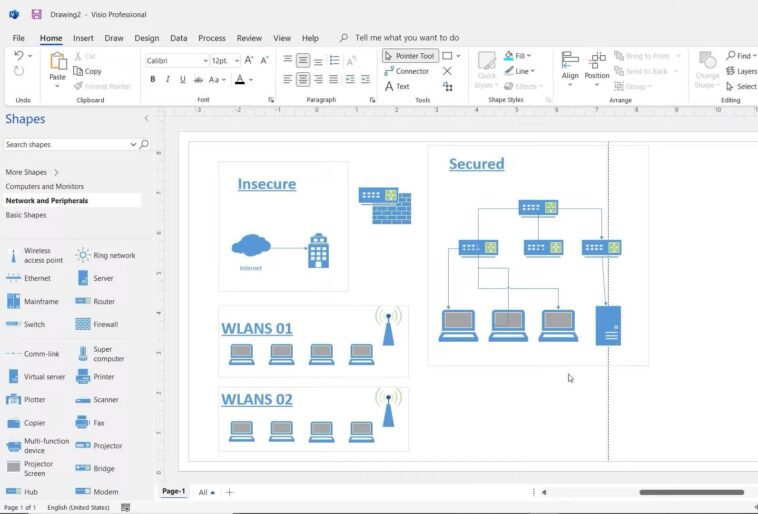Toggle underline formatting

click(180, 79)
